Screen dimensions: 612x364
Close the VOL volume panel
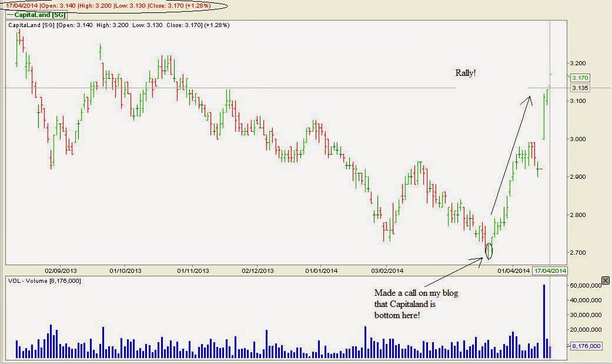pyautogui.click(x=605, y=280)
